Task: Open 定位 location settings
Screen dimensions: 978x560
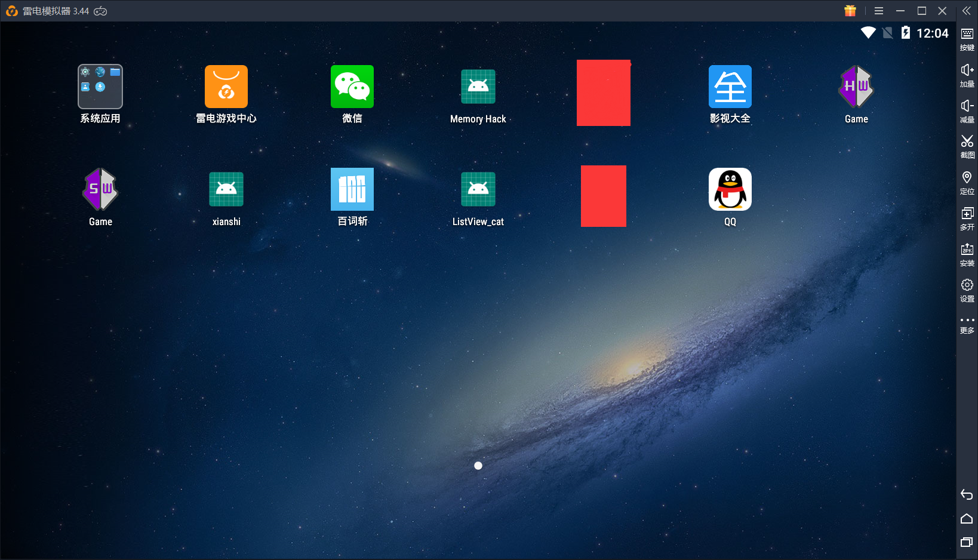Action: point(967,183)
